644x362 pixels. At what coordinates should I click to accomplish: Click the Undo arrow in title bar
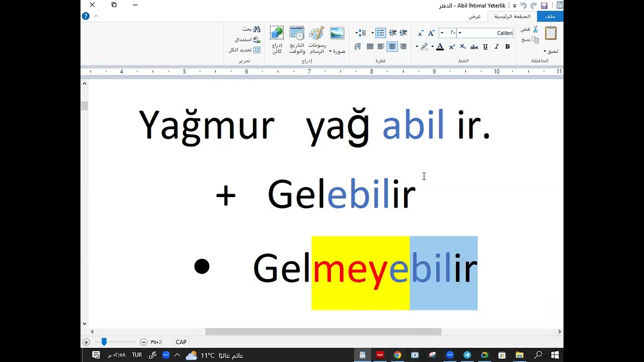pos(523,6)
